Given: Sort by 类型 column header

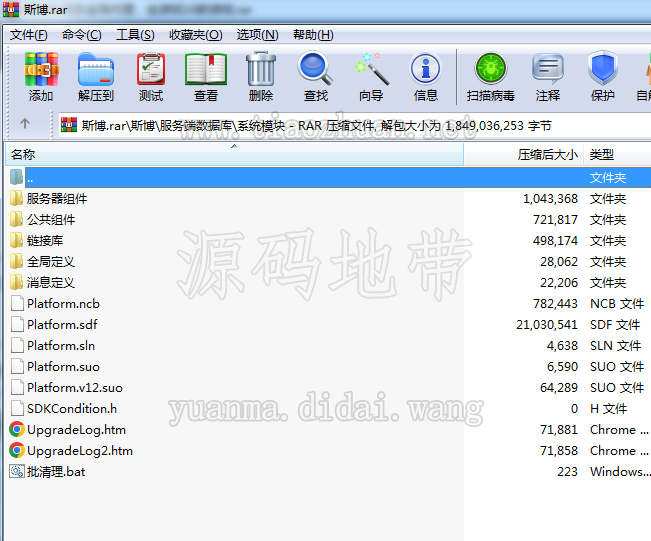Looking at the screenshot, I should point(617,154).
